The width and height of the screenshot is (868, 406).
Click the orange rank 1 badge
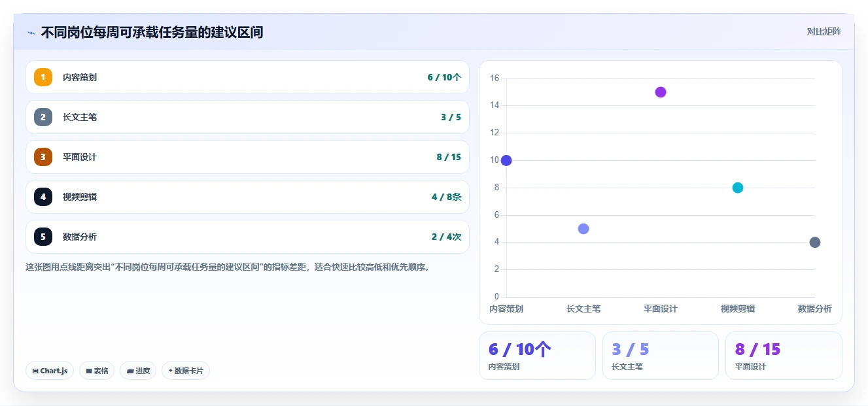coord(43,77)
